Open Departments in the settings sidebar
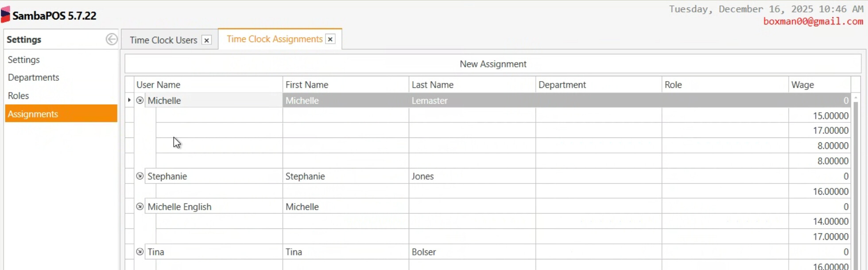This screenshot has height=270, width=868. (33, 78)
